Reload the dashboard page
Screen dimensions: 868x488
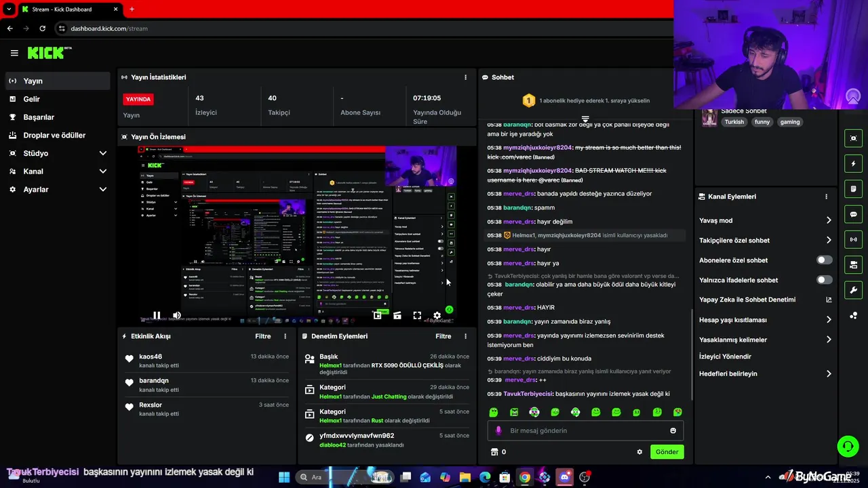[x=42, y=28]
